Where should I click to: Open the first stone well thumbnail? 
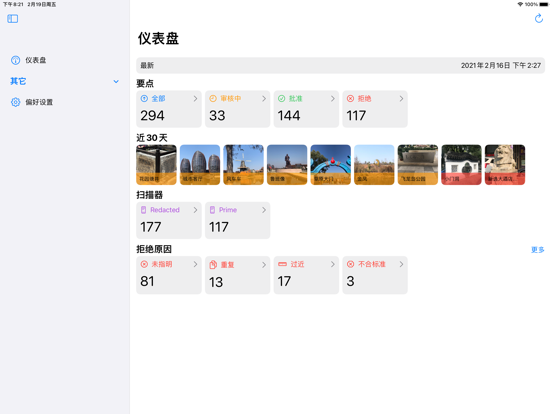[x=156, y=165]
